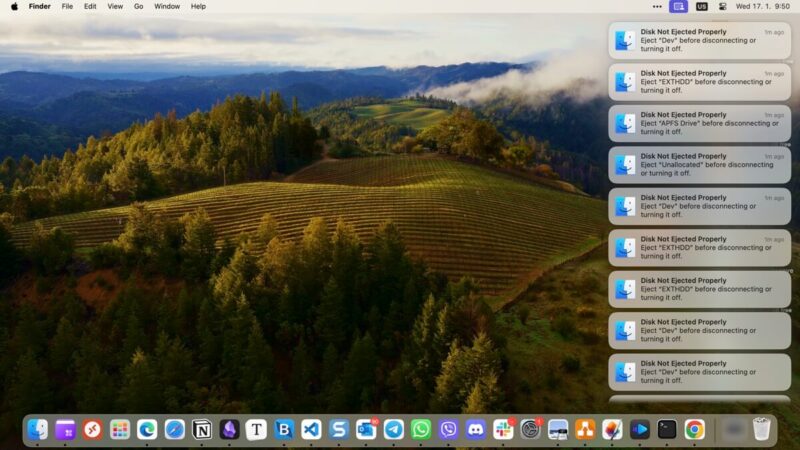Open Typora (T icon) from the Dock
The width and height of the screenshot is (800, 450).
pyautogui.click(x=256, y=430)
